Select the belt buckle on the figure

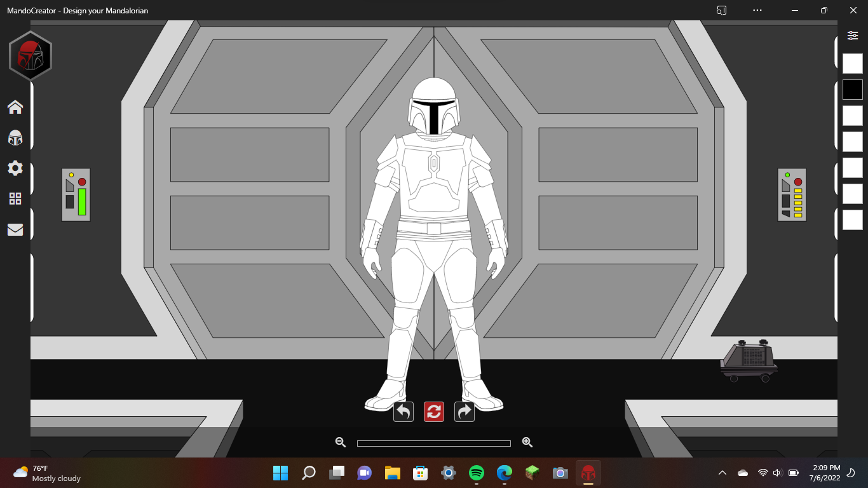tap(434, 229)
